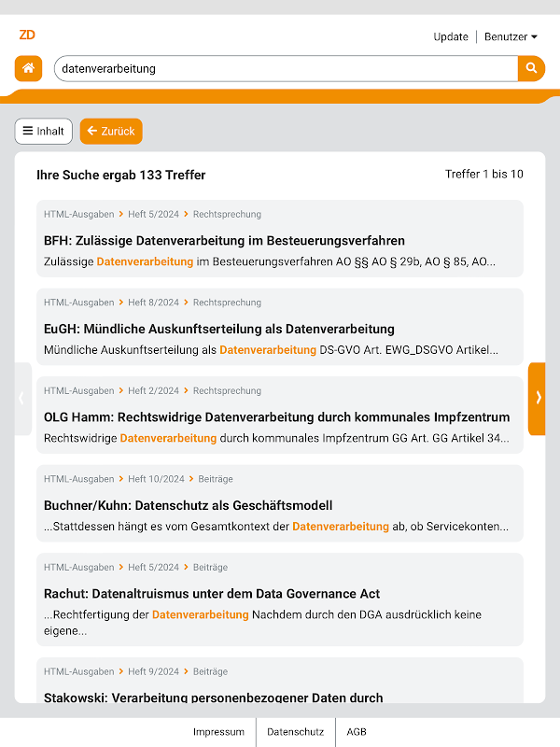
Task: Click Heft 2/2024 breadcrumb
Action: [x=153, y=390]
